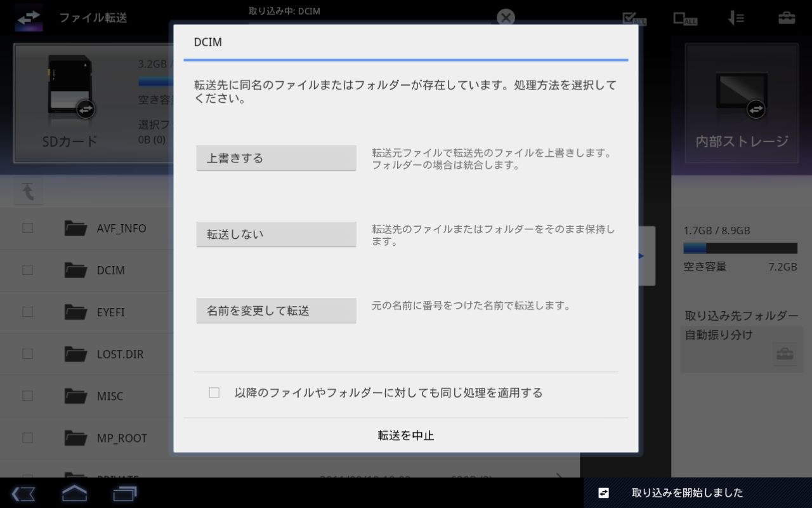812x508 pixels.
Task: Click the file transfer app icon in the title bar
Action: point(29,17)
